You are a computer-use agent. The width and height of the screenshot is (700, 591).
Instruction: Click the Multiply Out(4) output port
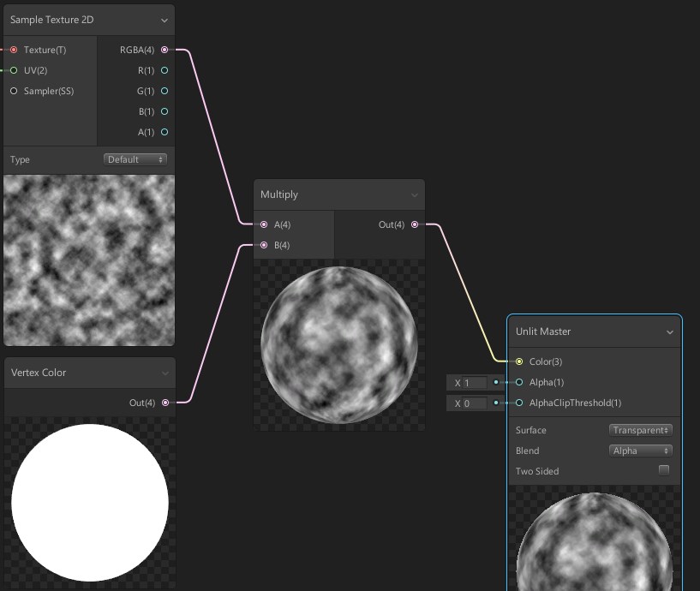pyautogui.click(x=415, y=224)
